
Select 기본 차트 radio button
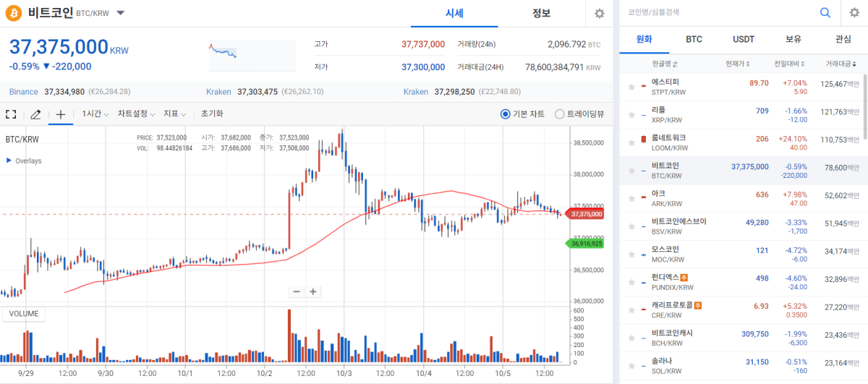coord(506,114)
